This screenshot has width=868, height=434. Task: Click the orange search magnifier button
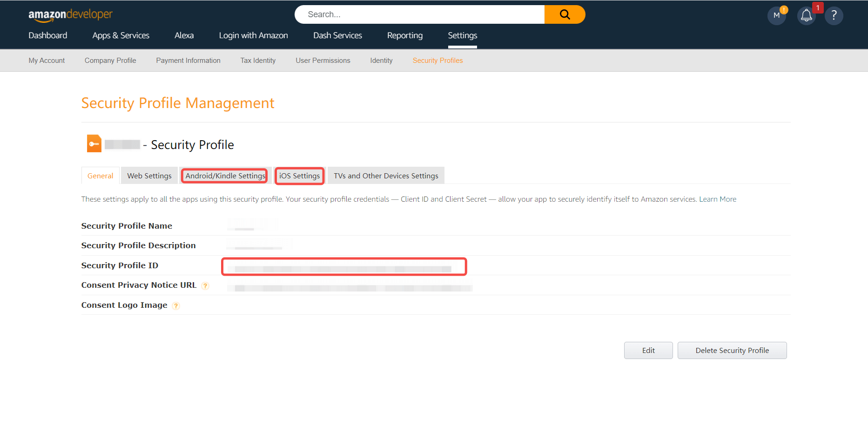pos(565,14)
